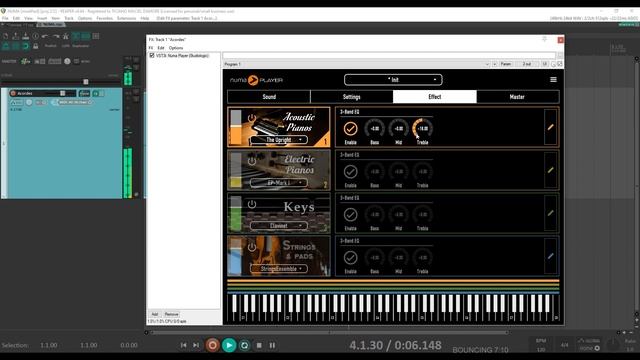Click Add button in FX window
Image resolution: width=640 pixels, height=360 pixels.
(x=155, y=314)
